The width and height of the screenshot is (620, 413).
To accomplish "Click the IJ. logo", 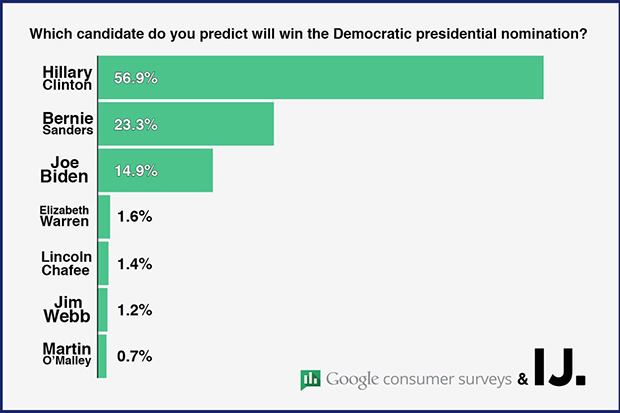I will click(x=562, y=369).
